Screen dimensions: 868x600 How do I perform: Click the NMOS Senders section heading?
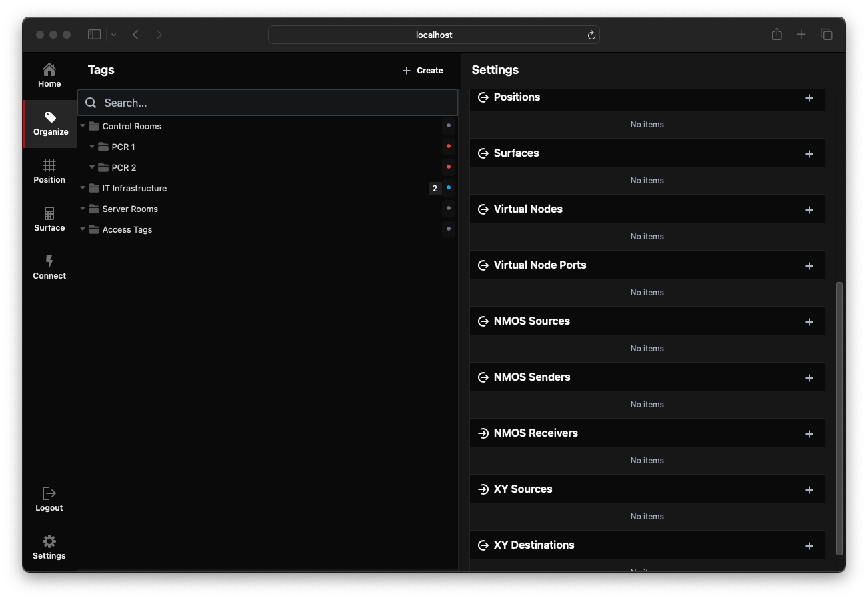[x=532, y=377]
